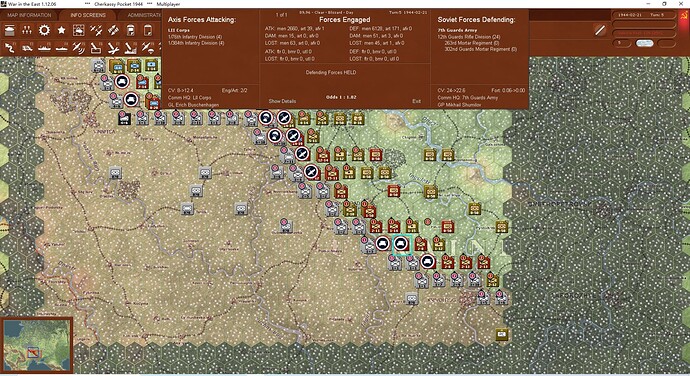This screenshot has height=376, width=690.
Task: Click the bombs ordnance icon in the toolbar
Action: point(113,30)
